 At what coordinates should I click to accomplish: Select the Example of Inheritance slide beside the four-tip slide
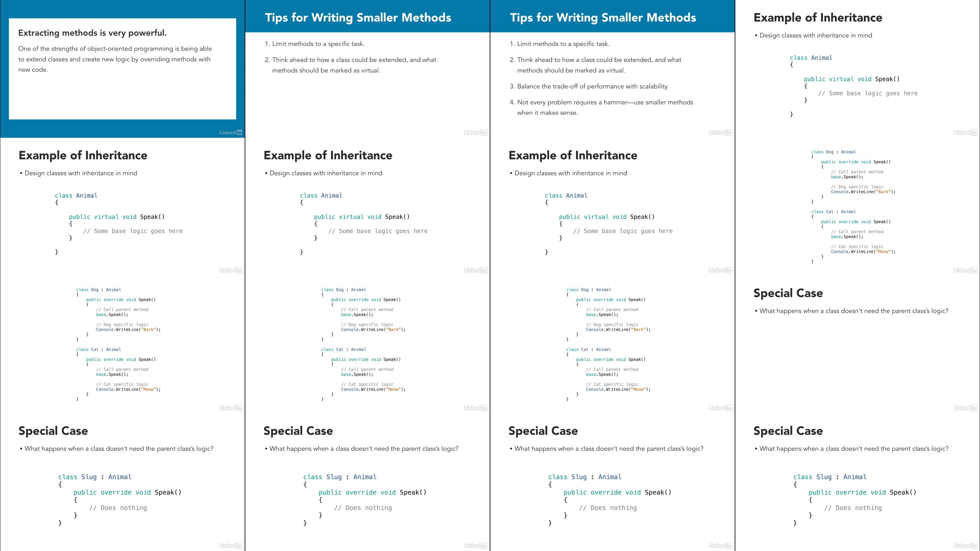coord(858,69)
